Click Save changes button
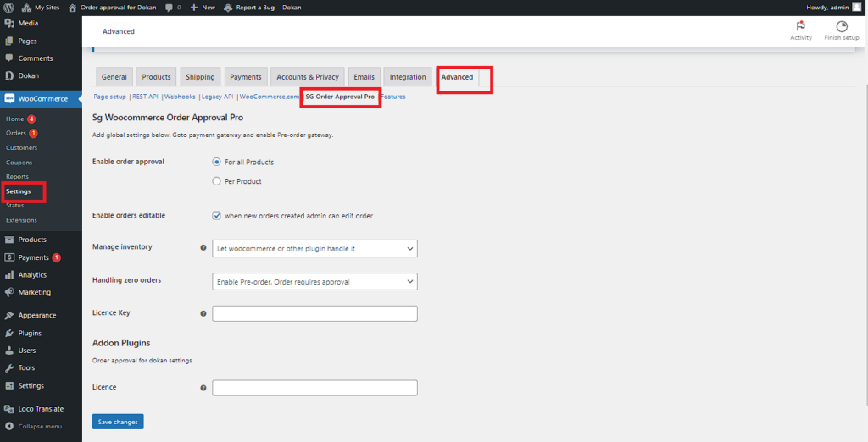 (118, 422)
